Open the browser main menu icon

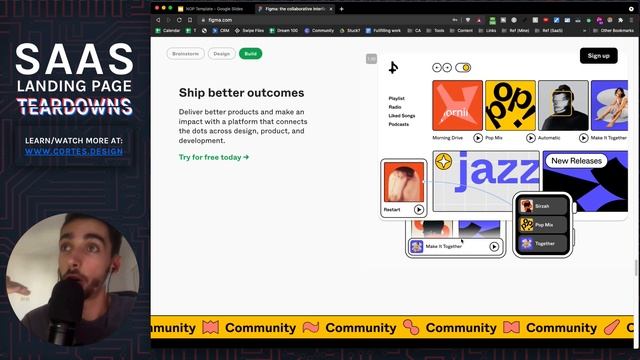coord(631,20)
